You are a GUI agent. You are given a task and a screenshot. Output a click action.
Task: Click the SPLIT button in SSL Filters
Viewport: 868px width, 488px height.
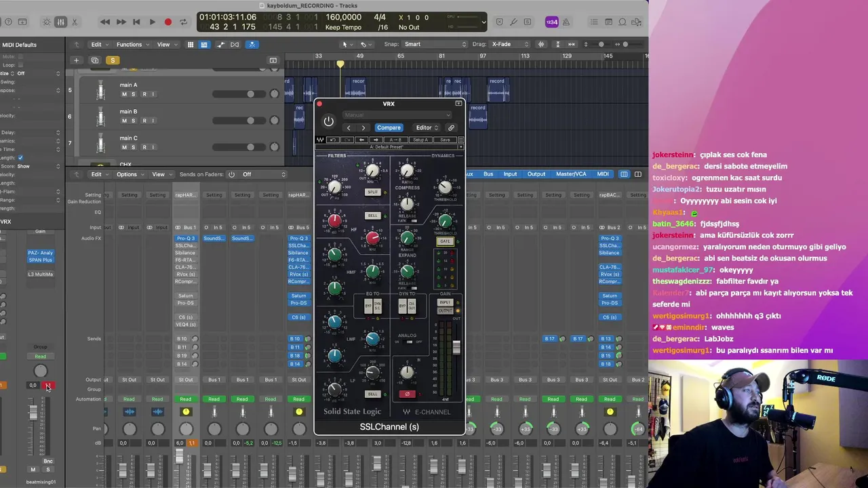pos(372,192)
